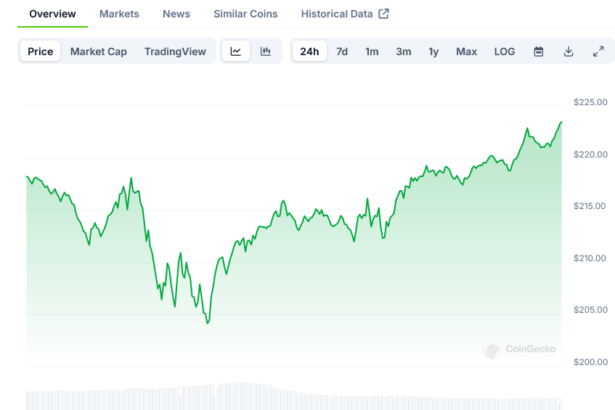Open the Markets tab

coord(119,14)
